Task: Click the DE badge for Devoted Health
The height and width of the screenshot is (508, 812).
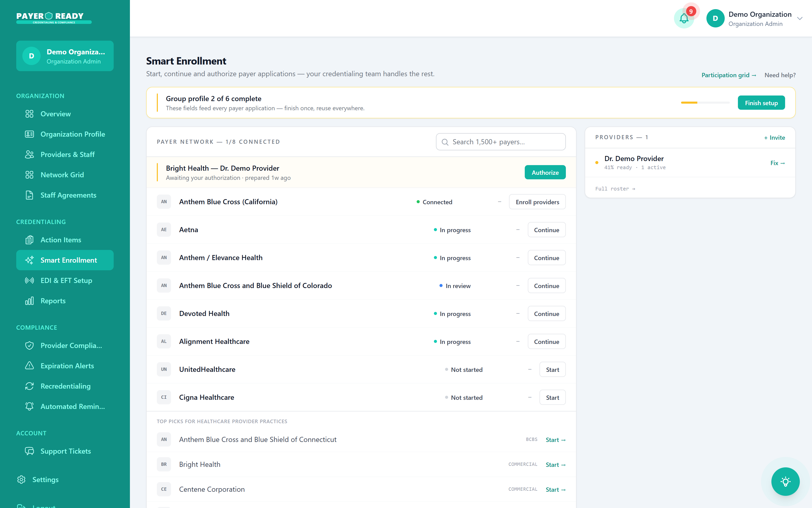Action: pos(164,313)
